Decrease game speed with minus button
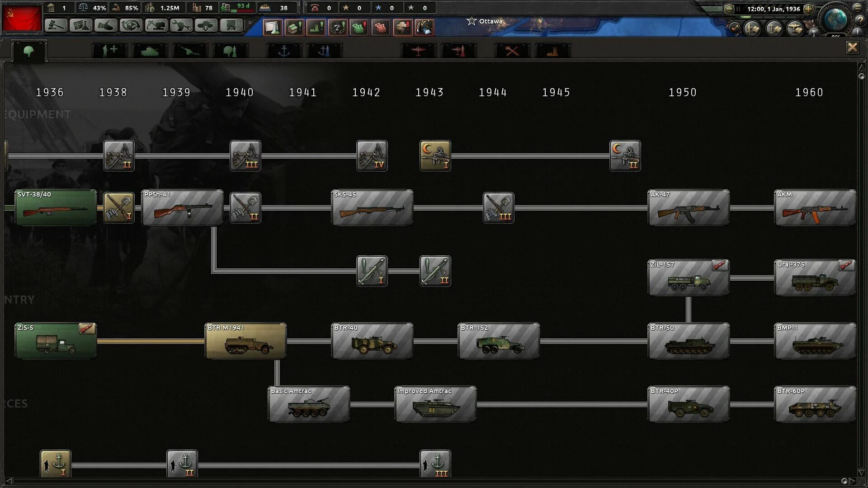868x488 pixels. tap(729, 9)
